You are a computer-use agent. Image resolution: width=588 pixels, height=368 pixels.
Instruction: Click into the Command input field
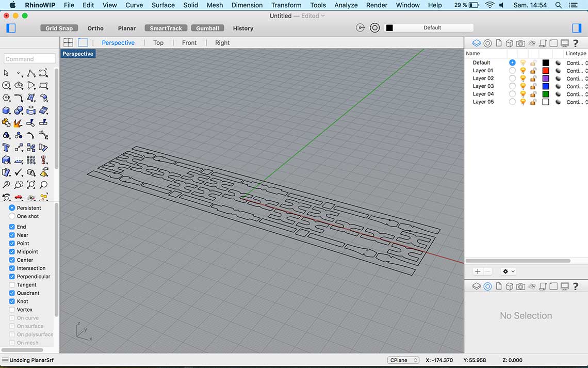pyautogui.click(x=29, y=59)
